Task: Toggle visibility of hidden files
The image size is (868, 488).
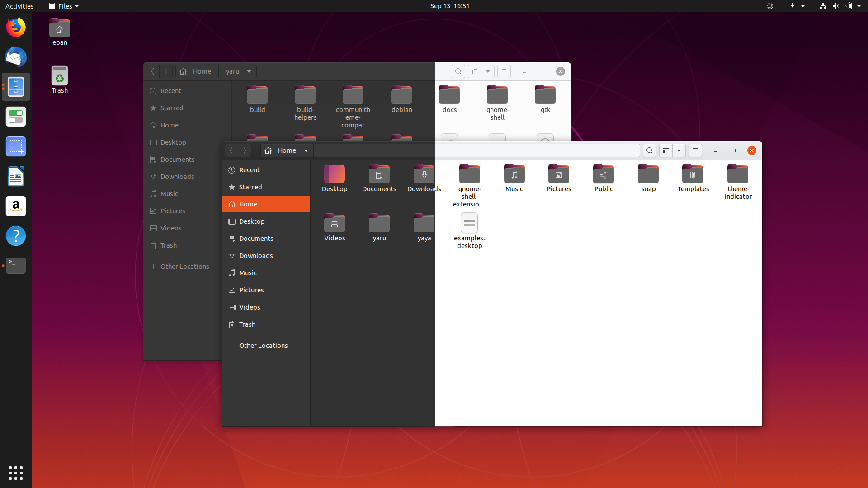Action: pyautogui.click(x=694, y=150)
